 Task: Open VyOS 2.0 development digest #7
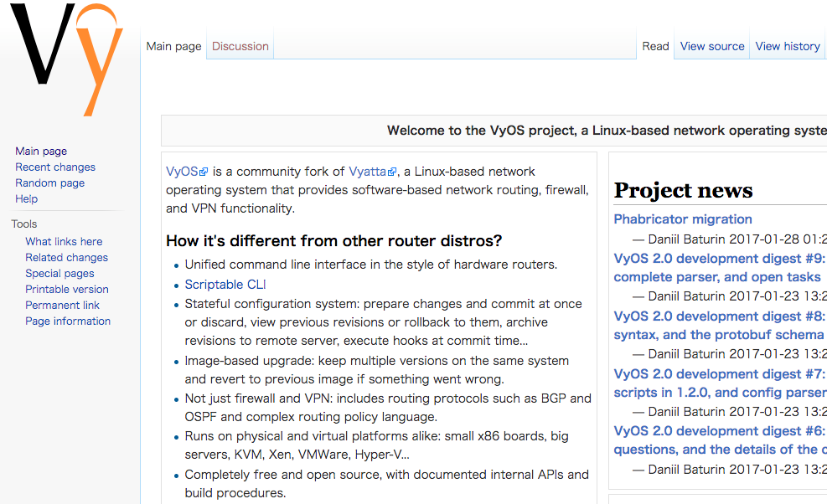[720, 383]
